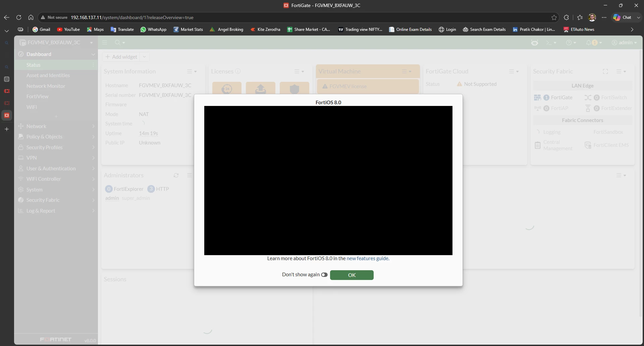Click the browser back arrow

point(7,17)
